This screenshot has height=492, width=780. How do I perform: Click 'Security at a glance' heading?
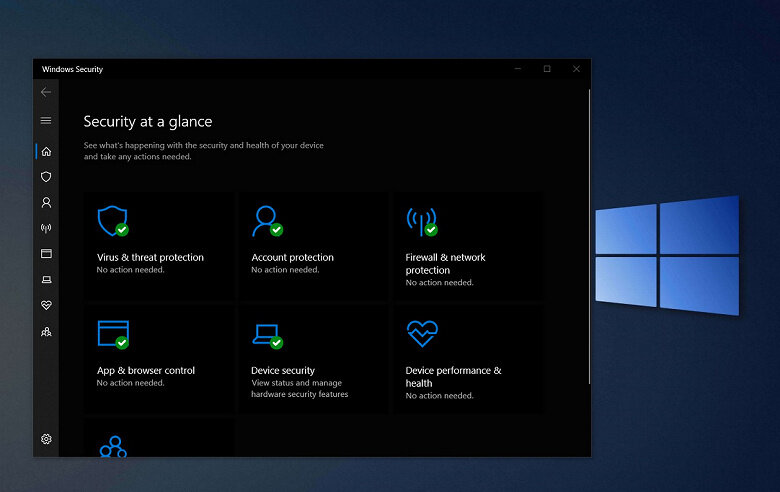pos(148,121)
